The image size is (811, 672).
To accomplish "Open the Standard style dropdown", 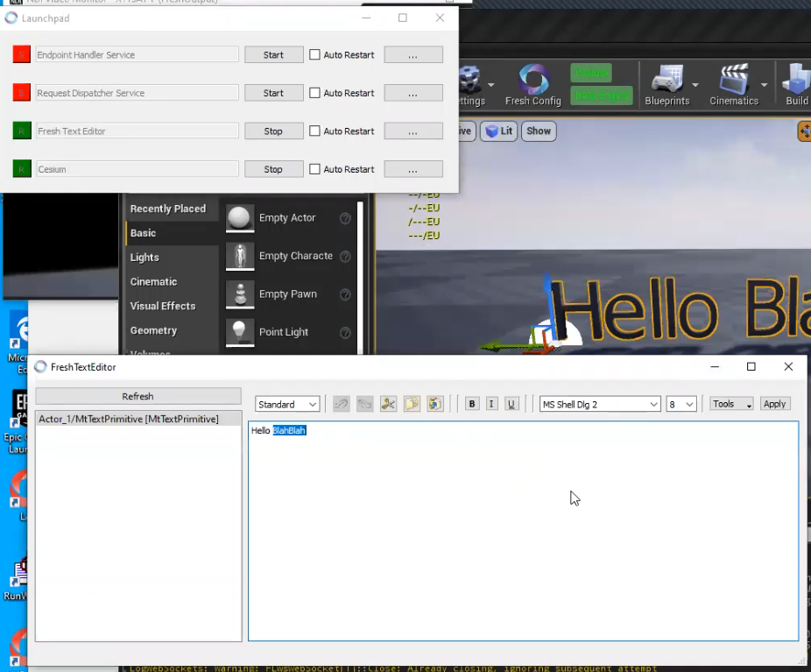I will pos(287,405).
